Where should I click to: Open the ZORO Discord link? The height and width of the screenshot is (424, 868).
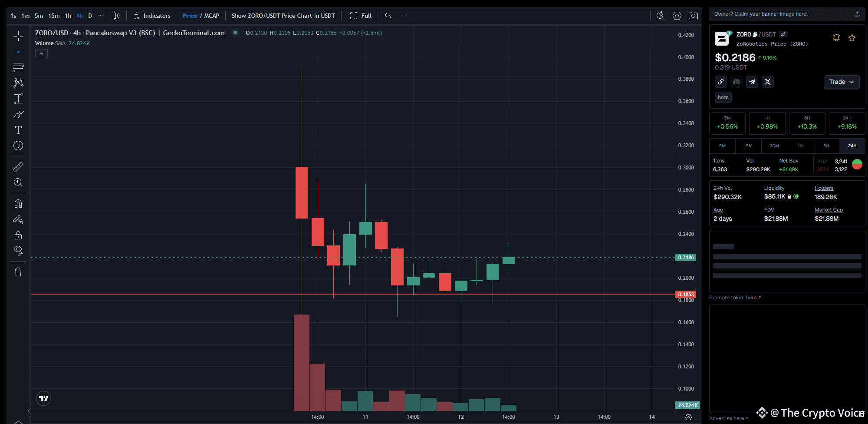(x=736, y=82)
